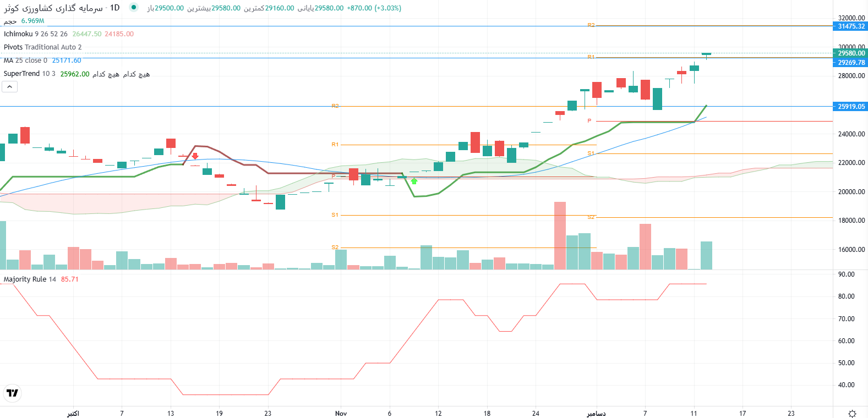
Task: Click the red P pivot label
Action: 589,121
